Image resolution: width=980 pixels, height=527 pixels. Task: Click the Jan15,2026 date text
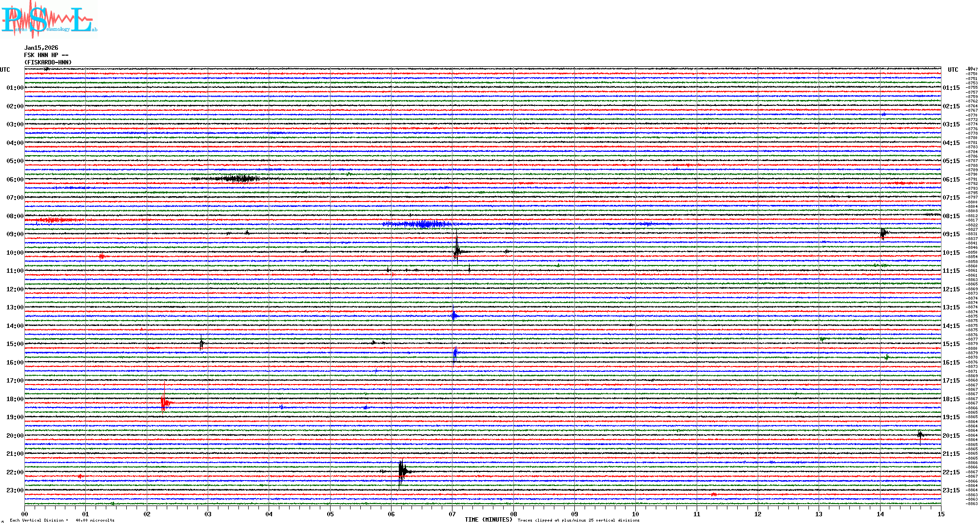41,48
